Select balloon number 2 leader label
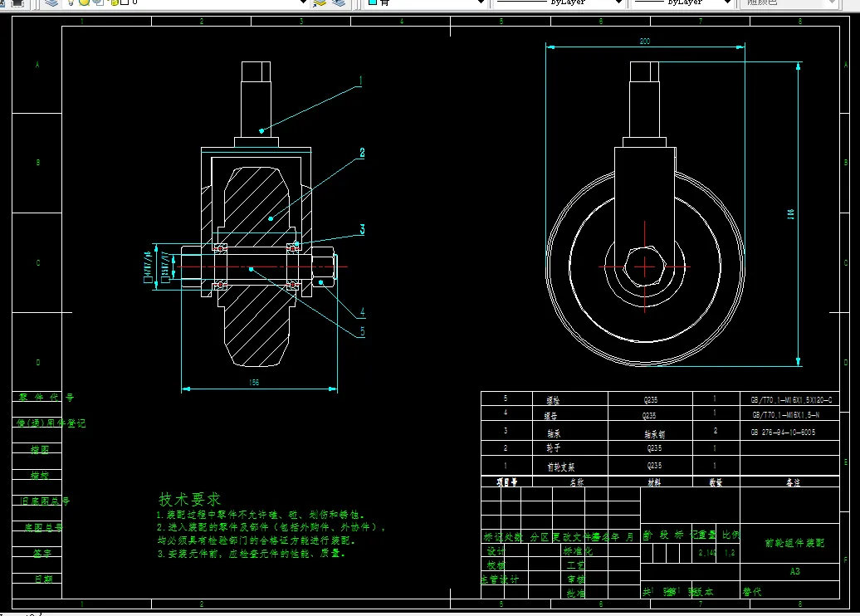860x616 pixels. coord(362,153)
